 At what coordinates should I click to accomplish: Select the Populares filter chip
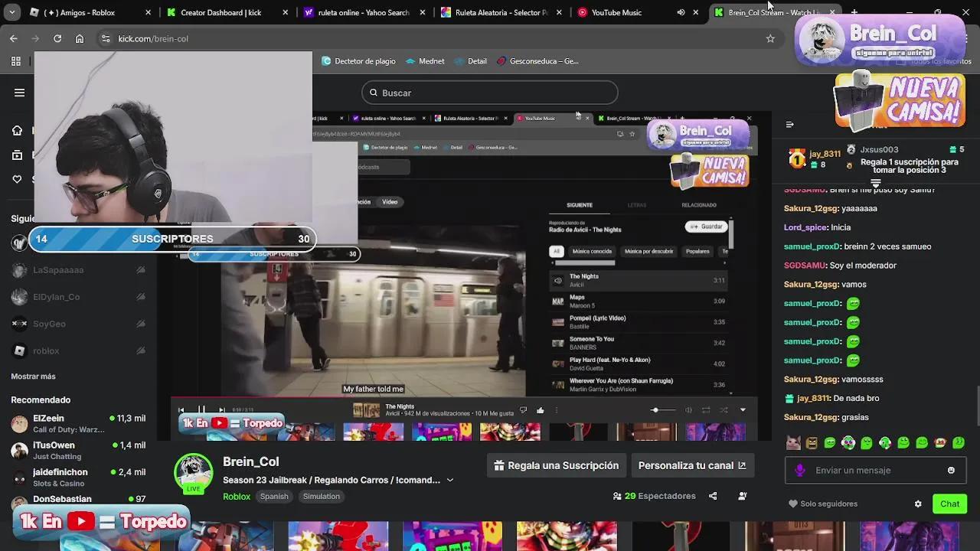point(697,251)
